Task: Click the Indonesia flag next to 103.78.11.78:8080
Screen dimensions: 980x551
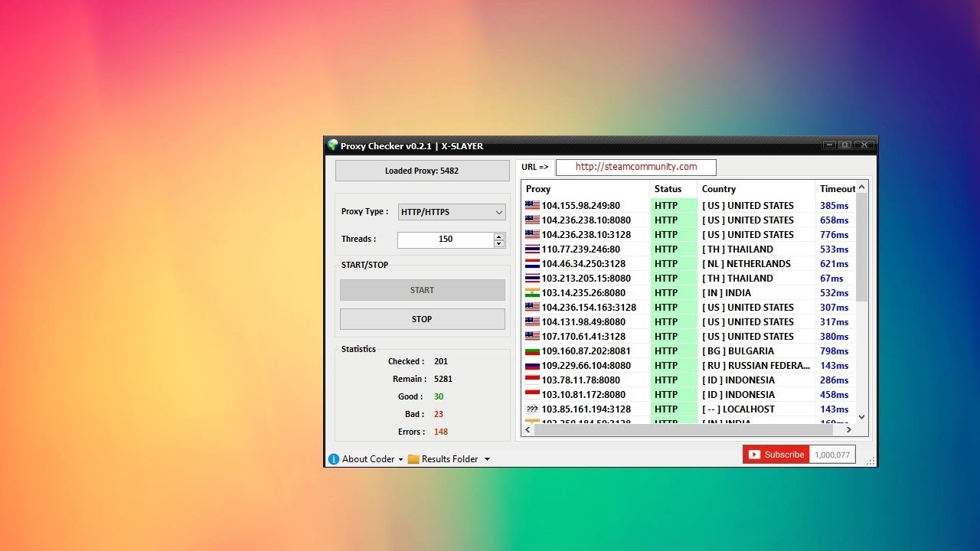Action: point(532,380)
